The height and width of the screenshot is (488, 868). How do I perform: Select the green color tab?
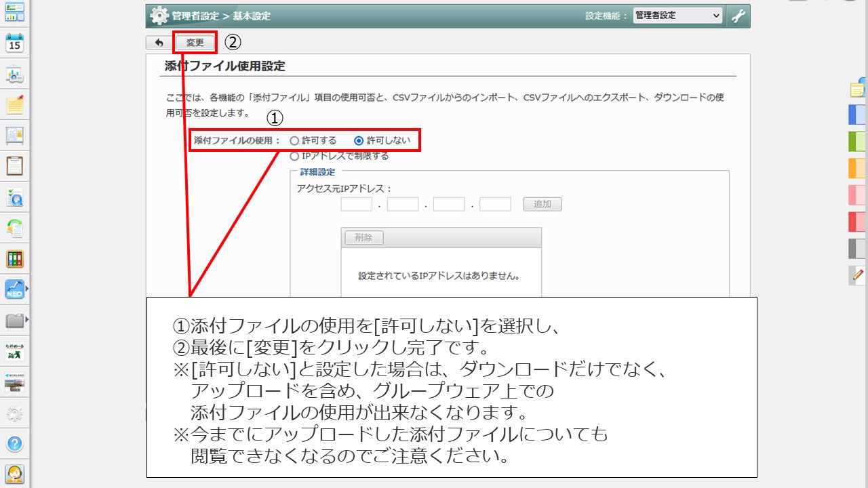click(857, 141)
